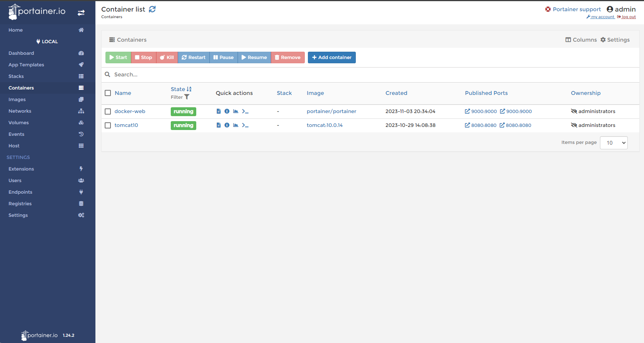Open stats chart icon for tomcat10
The height and width of the screenshot is (343, 644).
tap(236, 125)
